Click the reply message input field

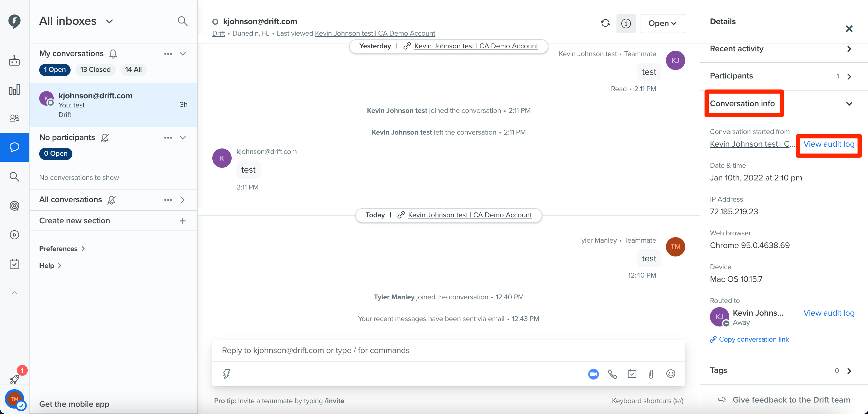click(448, 351)
